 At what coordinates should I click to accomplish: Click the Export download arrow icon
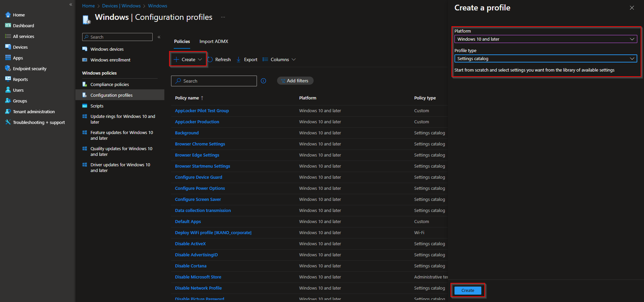click(x=238, y=59)
